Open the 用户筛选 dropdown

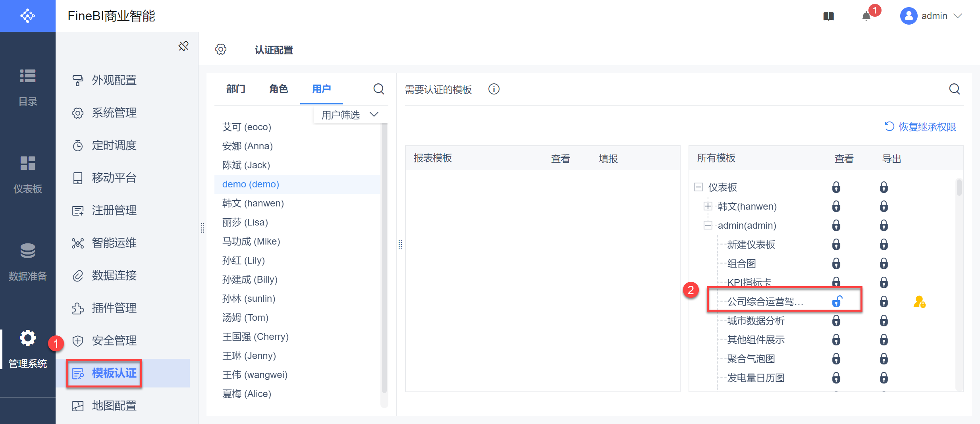click(x=349, y=115)
